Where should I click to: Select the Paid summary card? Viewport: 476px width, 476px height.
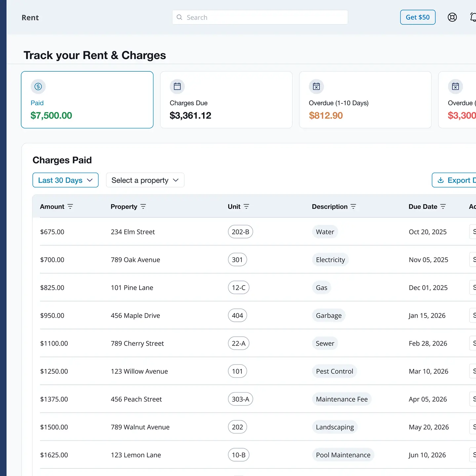(87, 100)
